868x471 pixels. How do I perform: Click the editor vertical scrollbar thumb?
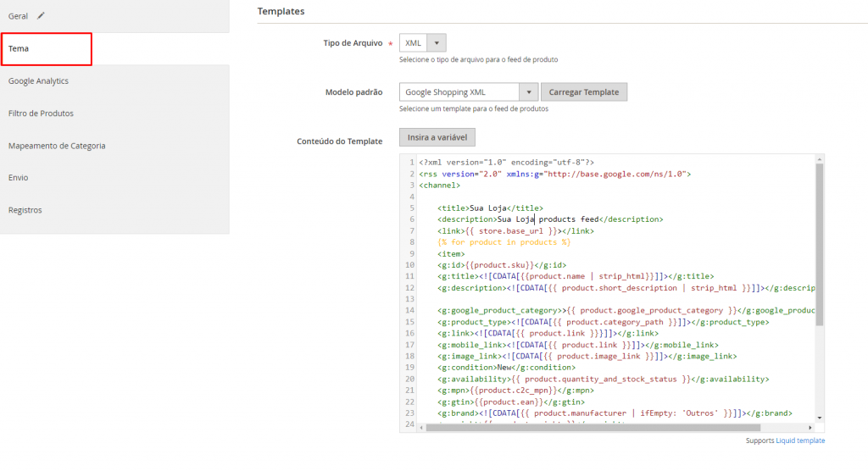(820, 243)
